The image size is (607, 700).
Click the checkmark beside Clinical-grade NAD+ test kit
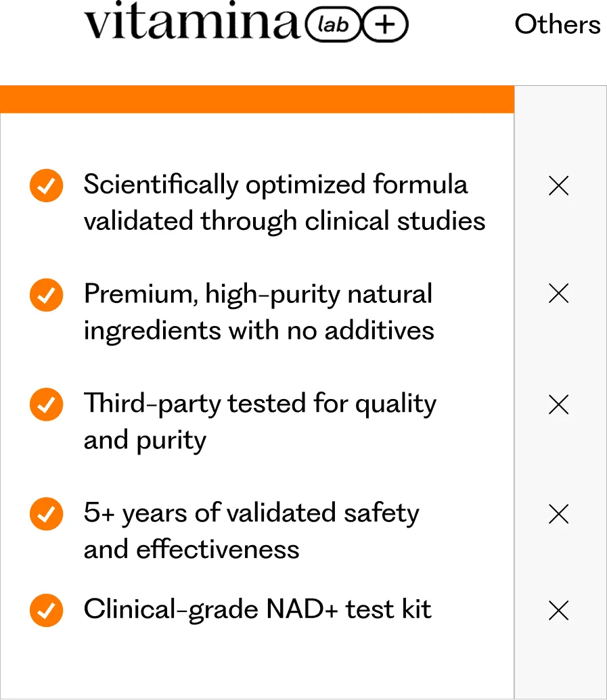point(47,610)
